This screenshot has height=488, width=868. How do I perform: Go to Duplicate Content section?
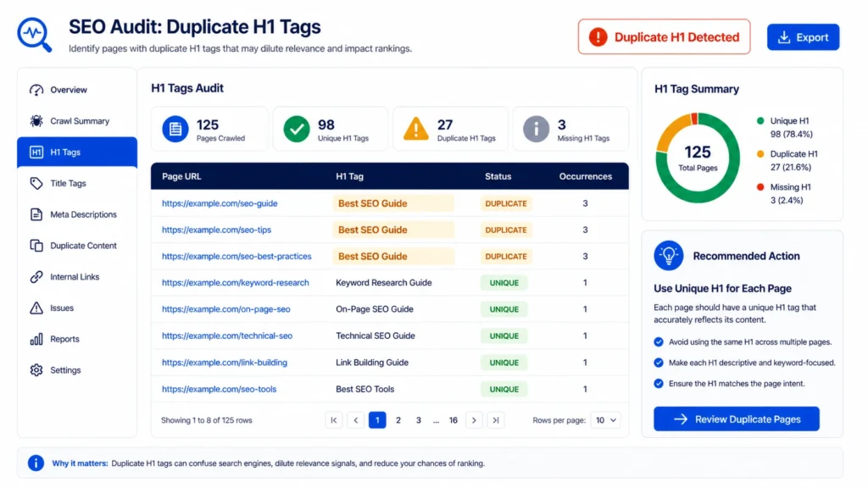[77, 246]
